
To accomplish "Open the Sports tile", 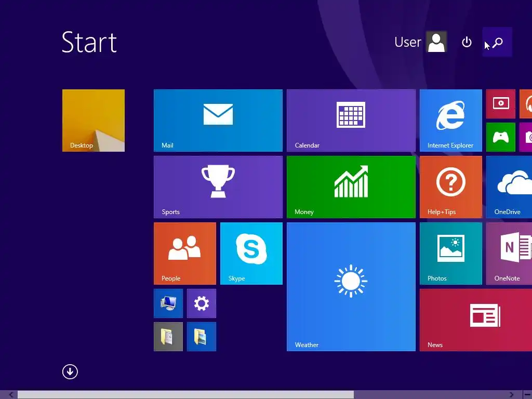I will (x=218, y=187).
